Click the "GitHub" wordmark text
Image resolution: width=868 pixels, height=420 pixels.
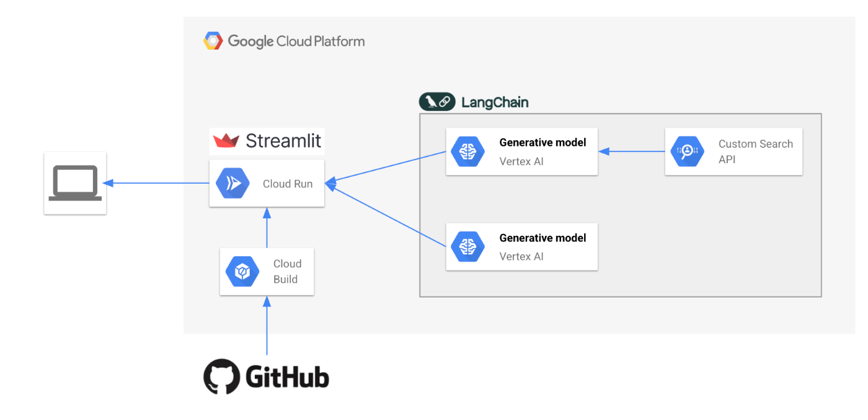tap(287, 377)
